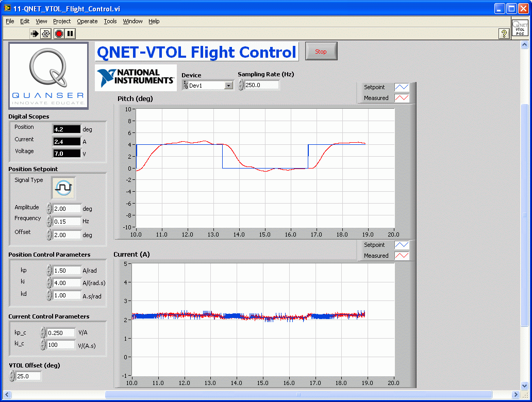Click the vertical scrollbar thumb
Image resolution: width=532 pixels, height=402 pixels.
tap(525, 215)
